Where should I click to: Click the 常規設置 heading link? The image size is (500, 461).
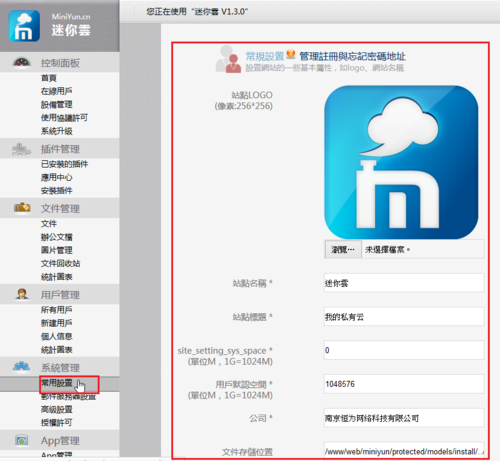(x=265, y=56)
